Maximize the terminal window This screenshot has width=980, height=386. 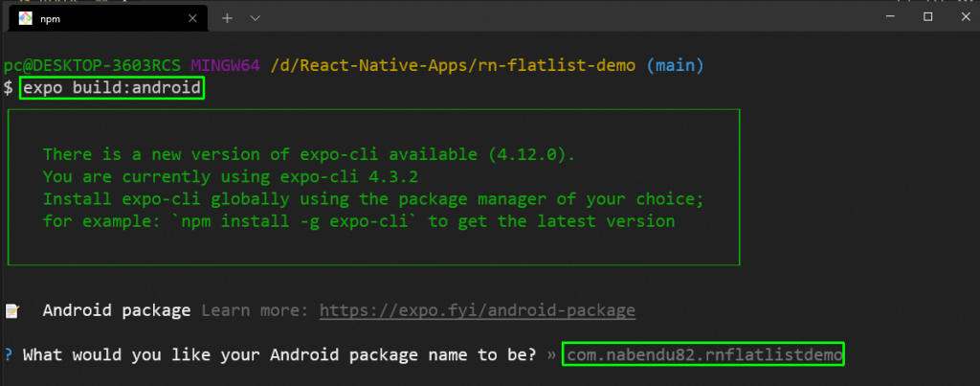[x=928, y=17]
